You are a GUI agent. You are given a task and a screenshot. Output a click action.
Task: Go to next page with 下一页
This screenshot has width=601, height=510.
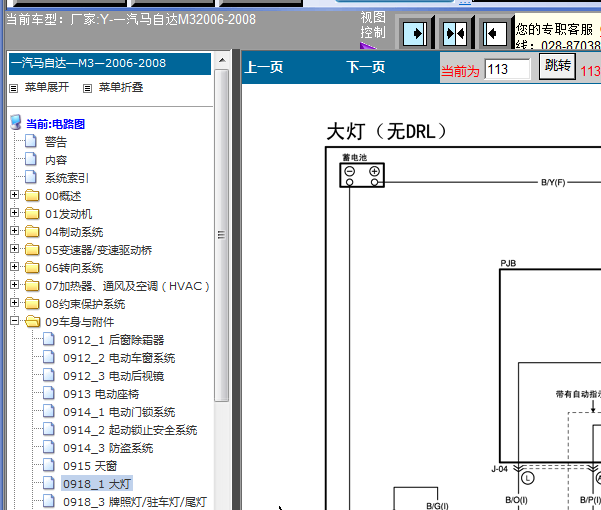(365, 67)
